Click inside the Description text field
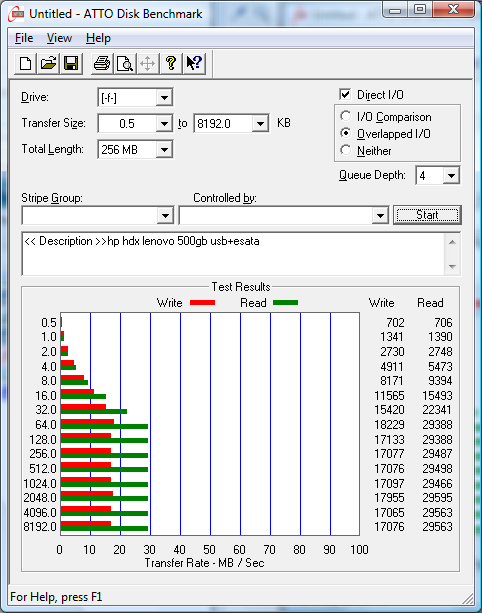 (x=233, y=254)
